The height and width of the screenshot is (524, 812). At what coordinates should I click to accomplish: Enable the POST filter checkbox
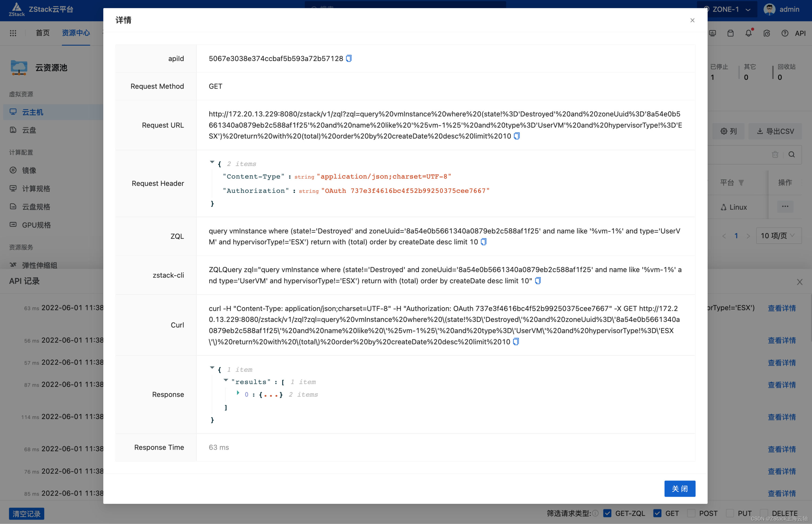[x=691, y=513]
